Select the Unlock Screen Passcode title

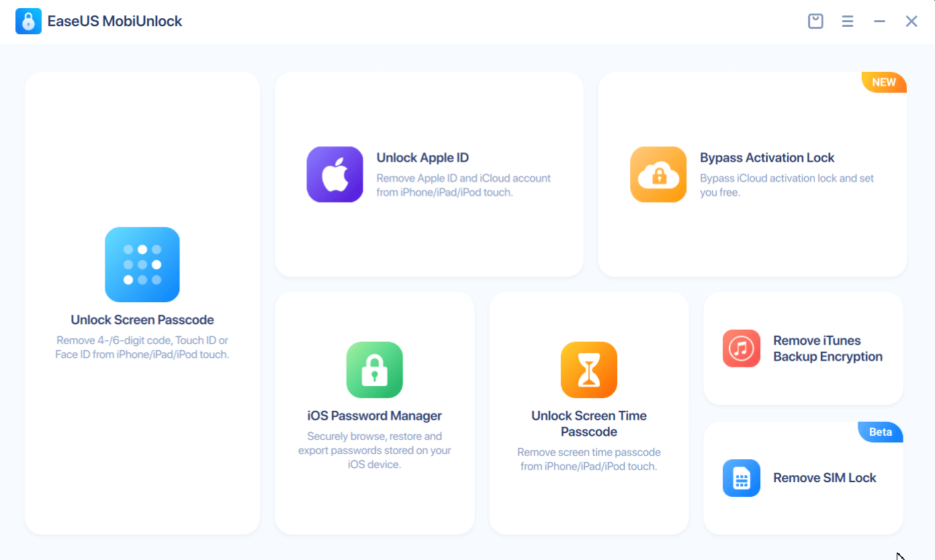tap(142, 320)
